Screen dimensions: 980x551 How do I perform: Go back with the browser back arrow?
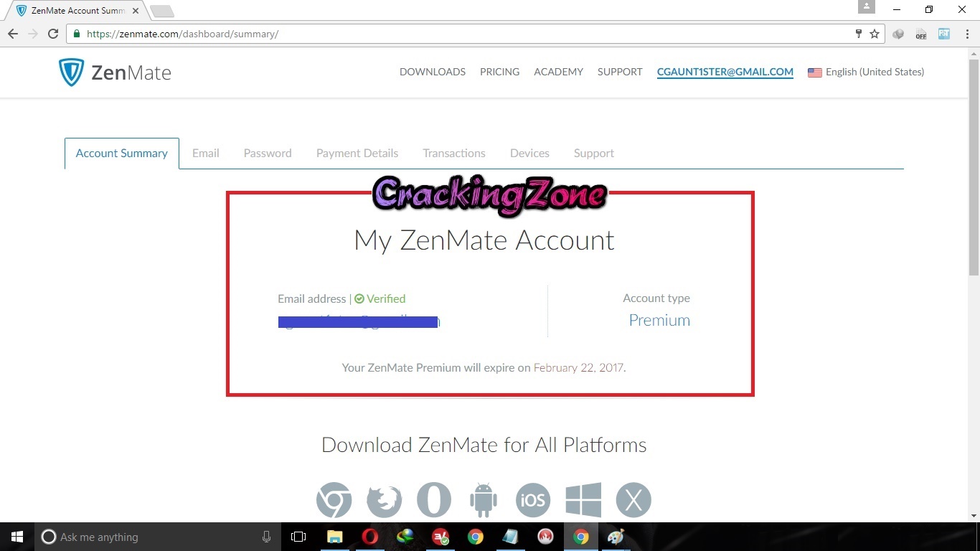tap(13, 34)
